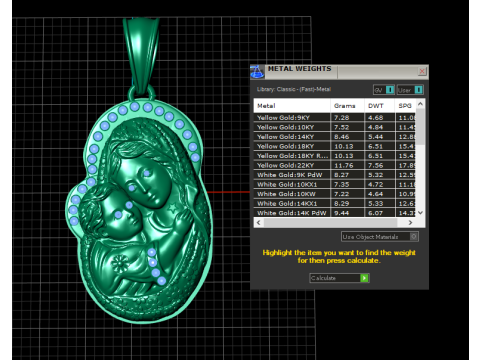Toggle Use Object Materials option
This screenshot has height=360, width=480.
coord(380,237)
